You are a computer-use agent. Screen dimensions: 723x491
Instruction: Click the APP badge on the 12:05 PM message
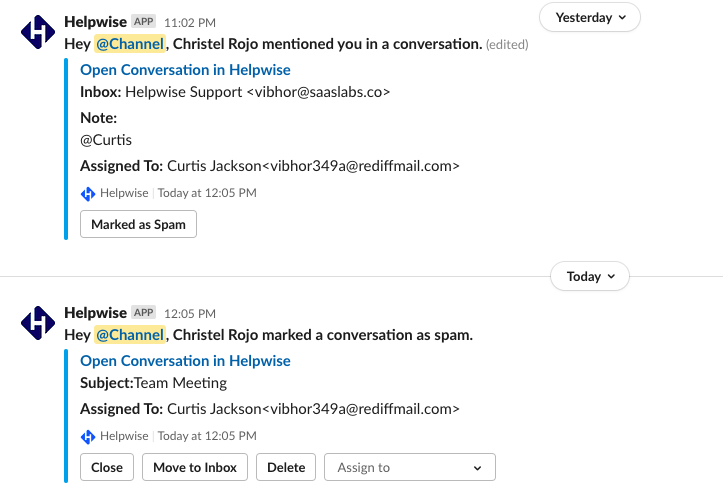[143, 313]
